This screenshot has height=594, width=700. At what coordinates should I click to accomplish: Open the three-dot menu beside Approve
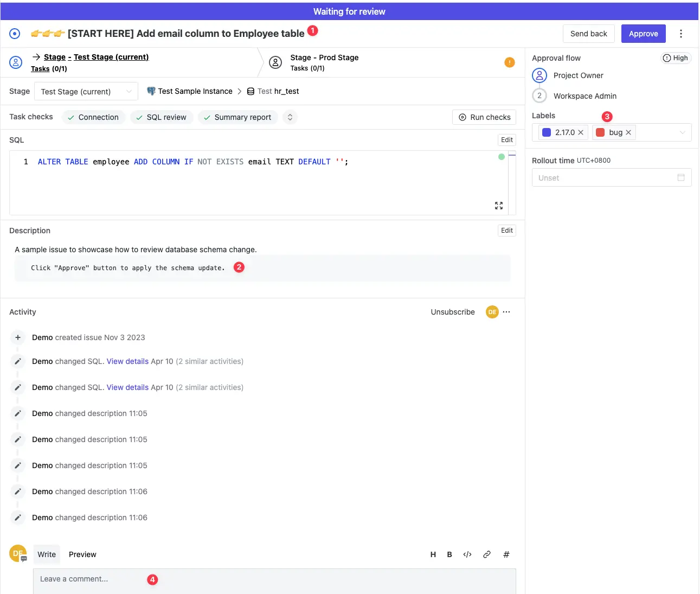click(x=681, y=34)
